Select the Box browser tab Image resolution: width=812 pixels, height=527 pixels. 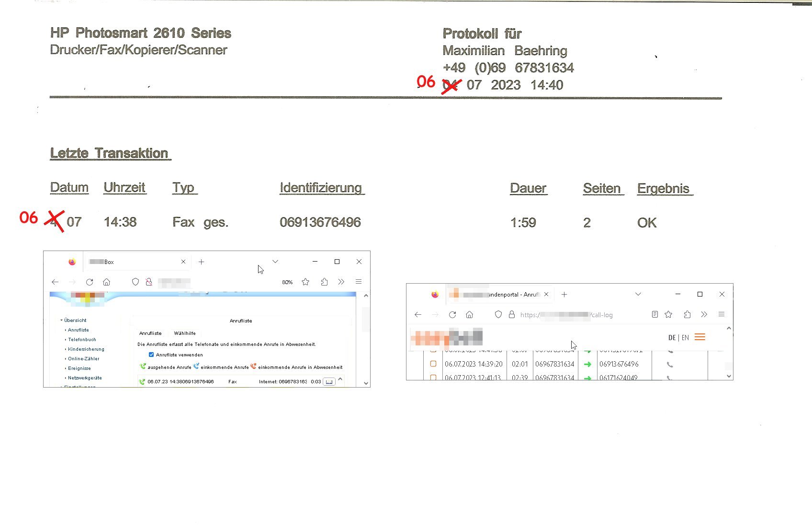tap(138, 262)
